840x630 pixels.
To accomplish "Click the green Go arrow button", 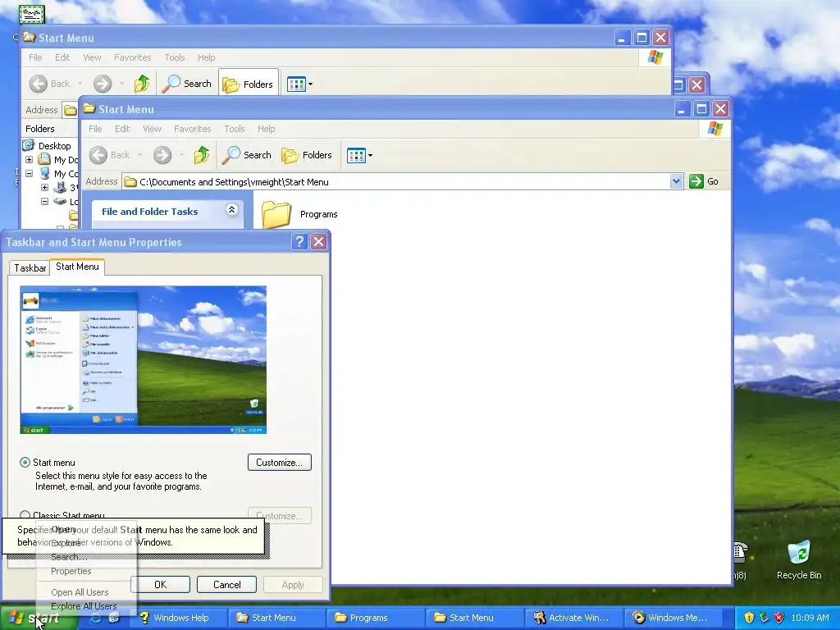I will click(x=696, y=181).
